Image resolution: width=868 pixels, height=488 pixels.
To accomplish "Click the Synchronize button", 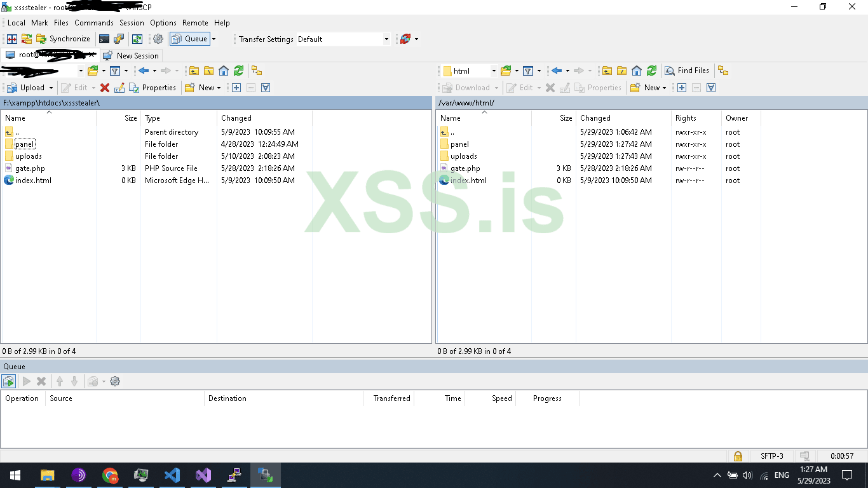I will click(x=63, y=39).
